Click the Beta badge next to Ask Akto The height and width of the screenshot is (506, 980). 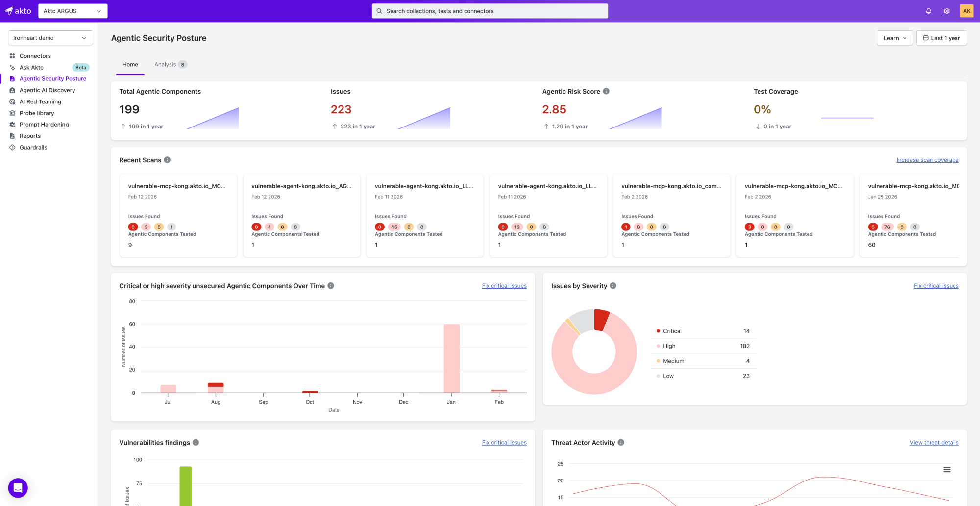click(81, 68)
